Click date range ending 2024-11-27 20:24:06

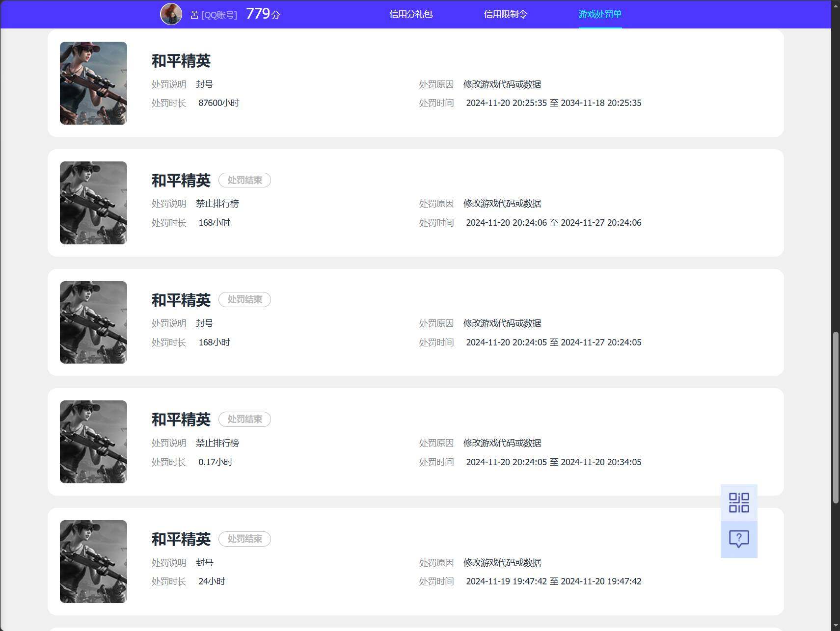click(554, 223)
